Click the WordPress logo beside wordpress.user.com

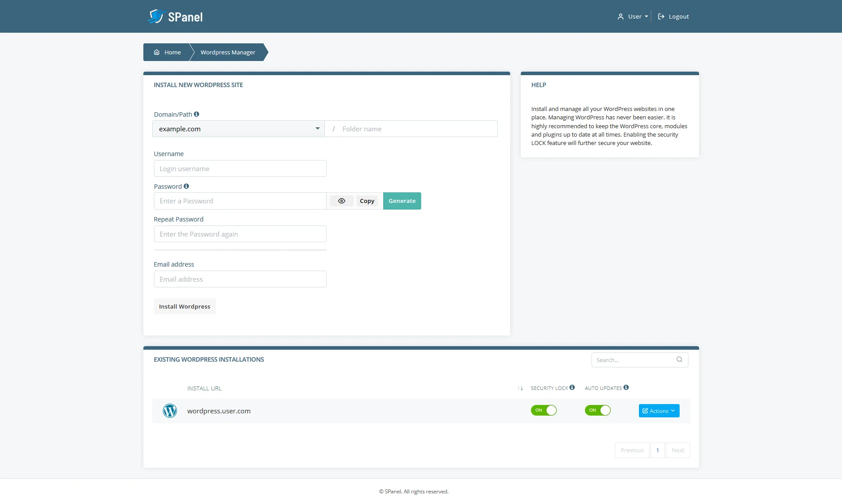click(x=170, y=411)
